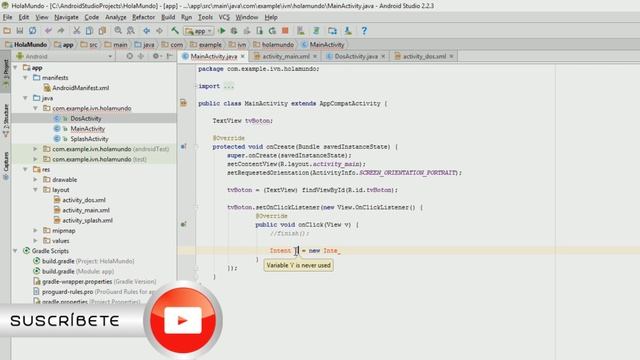Open the app run configuration dropdown
640x360 pixels.
199,31
